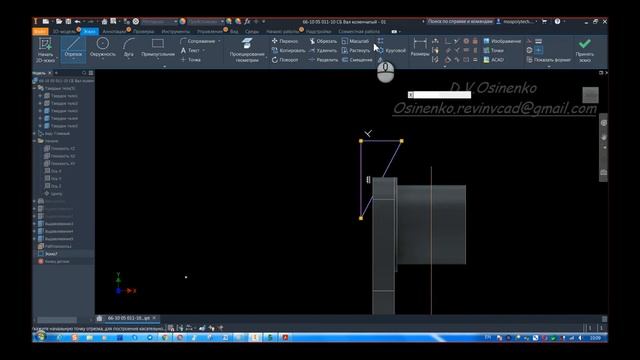
Task: Expand the Create panel arrow below Rectangle
Action: 164,66
